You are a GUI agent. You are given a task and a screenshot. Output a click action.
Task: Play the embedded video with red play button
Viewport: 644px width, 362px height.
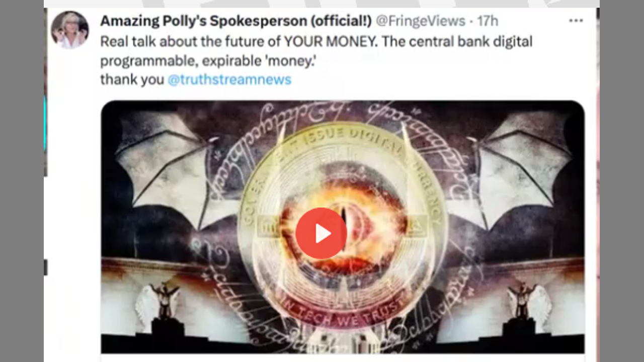tap(321, 233)
